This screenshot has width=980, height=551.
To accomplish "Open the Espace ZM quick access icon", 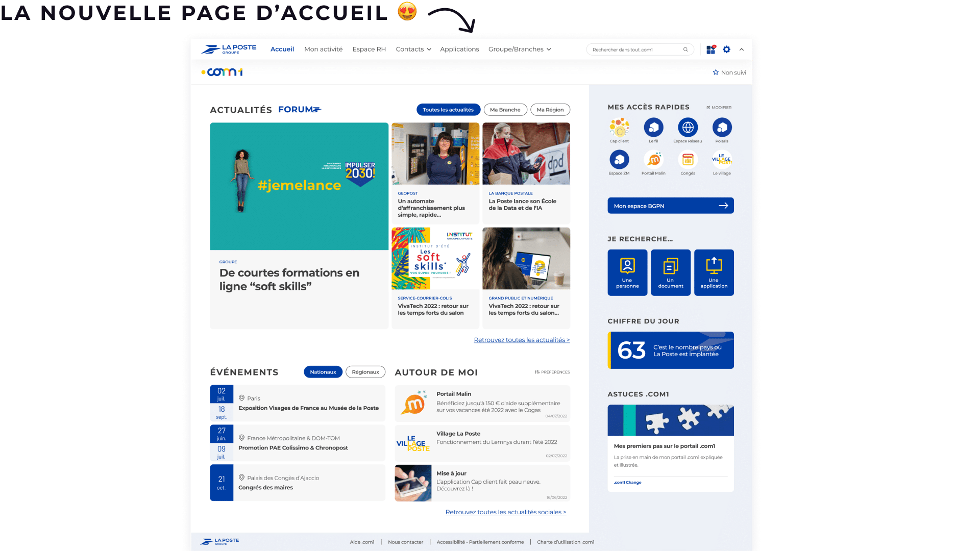I will click(619, 160).
